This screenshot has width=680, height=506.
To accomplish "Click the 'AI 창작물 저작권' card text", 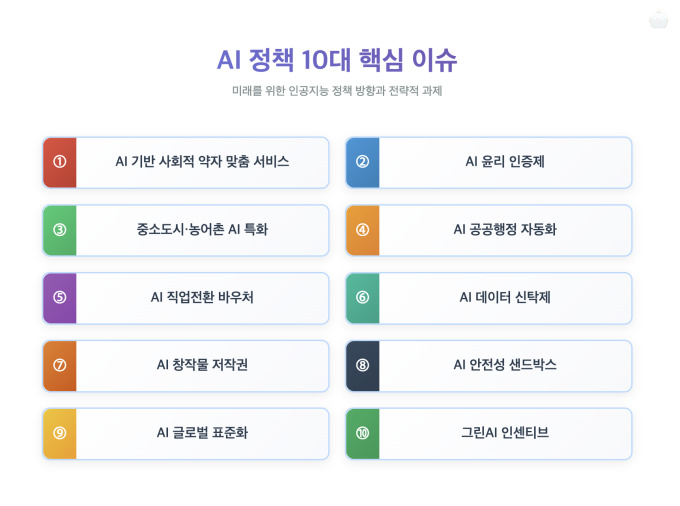I will tap(202, 366).
